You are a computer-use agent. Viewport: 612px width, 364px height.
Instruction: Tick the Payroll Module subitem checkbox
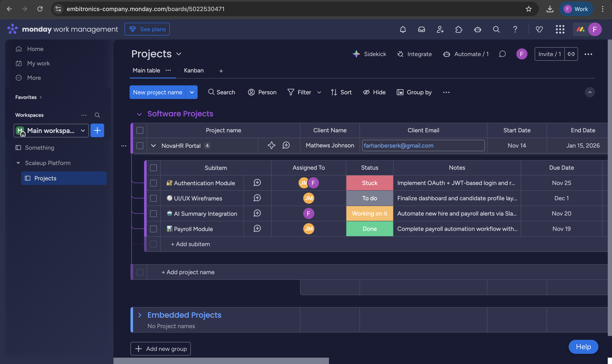click(153, 229)
